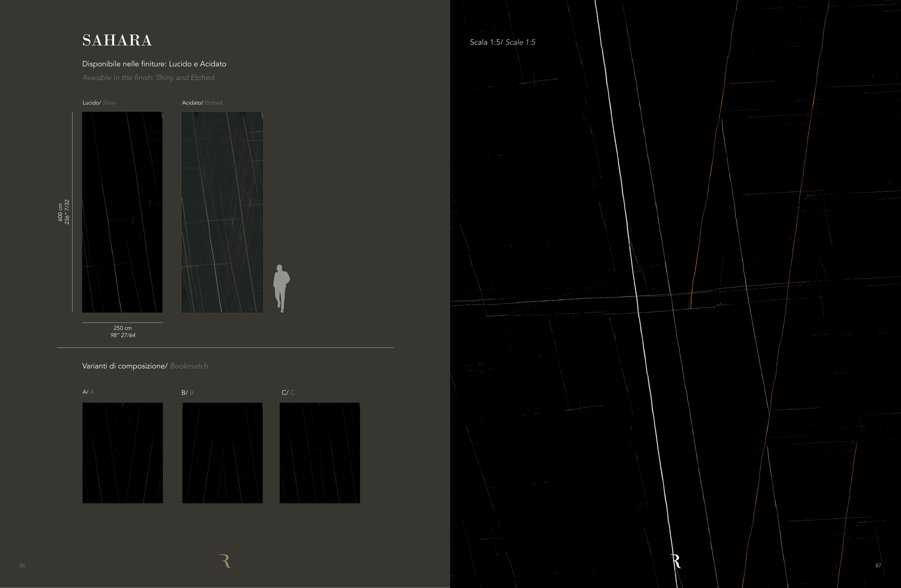
Task: Open bookmatch variant A thumbnail
Action: pos(123,453)
